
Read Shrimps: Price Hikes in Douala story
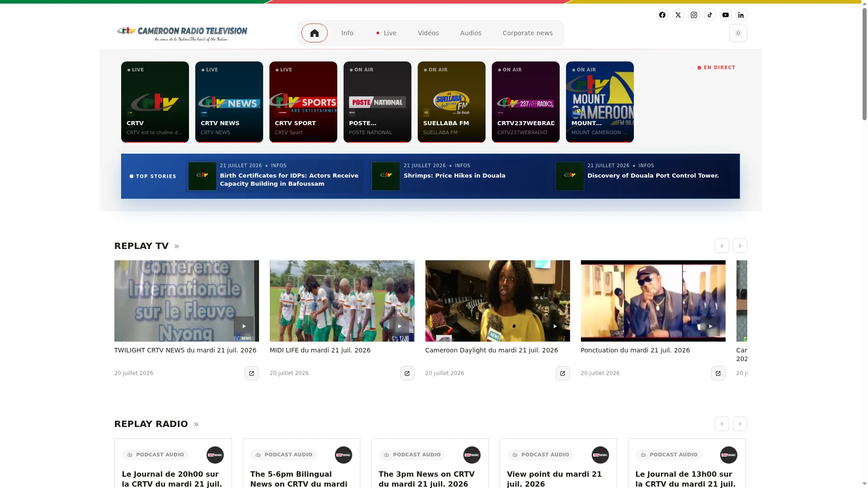pos(454,176)
